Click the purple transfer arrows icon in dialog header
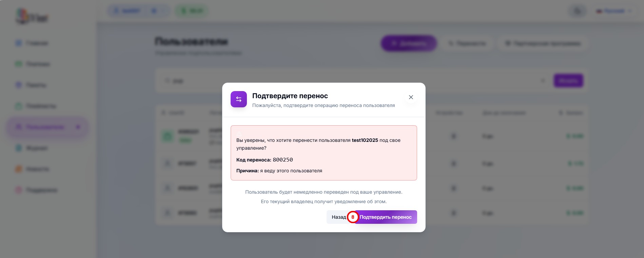Viewport: 644px width, 258px height. pos(239,99)
